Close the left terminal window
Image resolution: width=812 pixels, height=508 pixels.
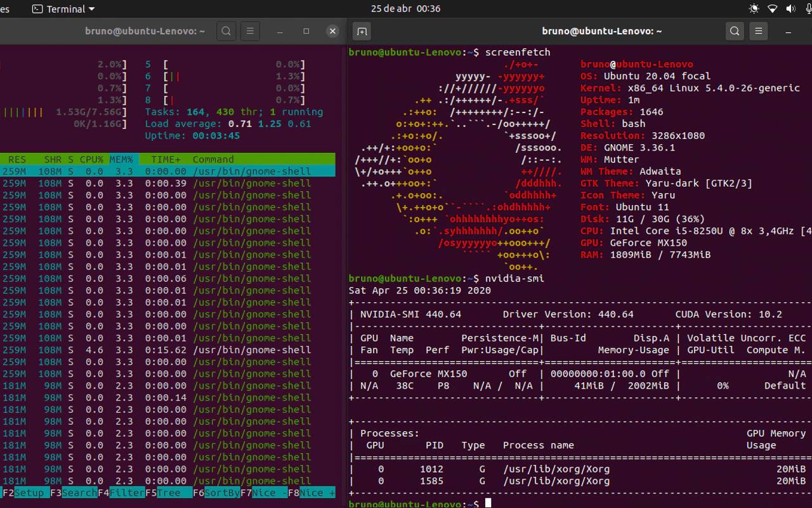click(332, 31)
